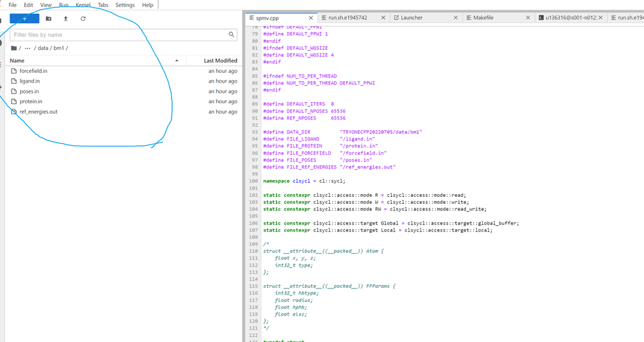Sort files by Name column
The height and width of the screenshot is (342, 644).
tap(17, 61)
